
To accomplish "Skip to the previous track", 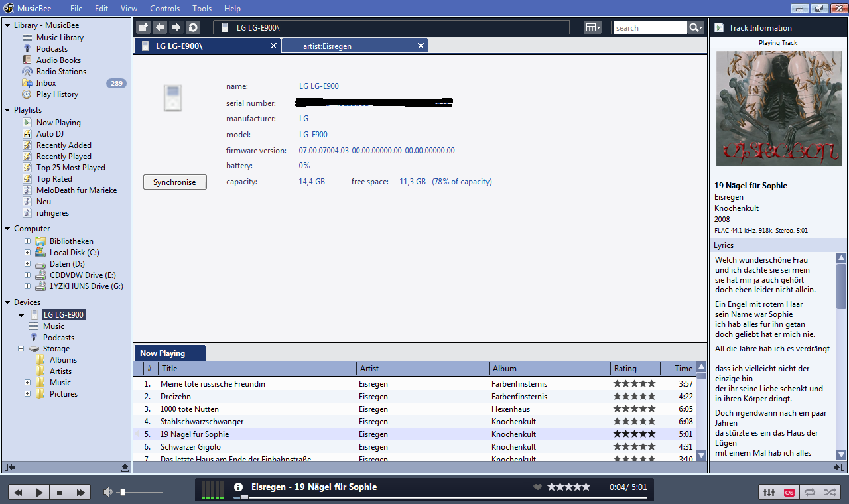I will (19, 492).
